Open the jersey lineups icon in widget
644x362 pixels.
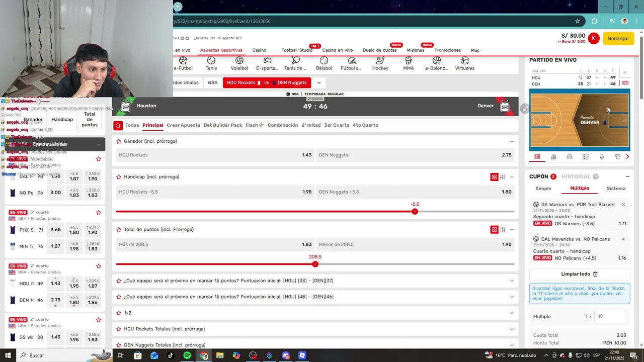tap(618, 157)
